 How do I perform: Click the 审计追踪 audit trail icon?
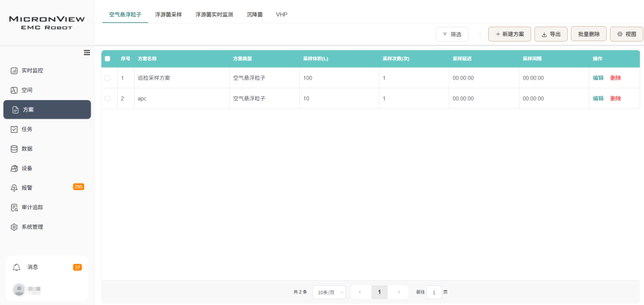14,207
